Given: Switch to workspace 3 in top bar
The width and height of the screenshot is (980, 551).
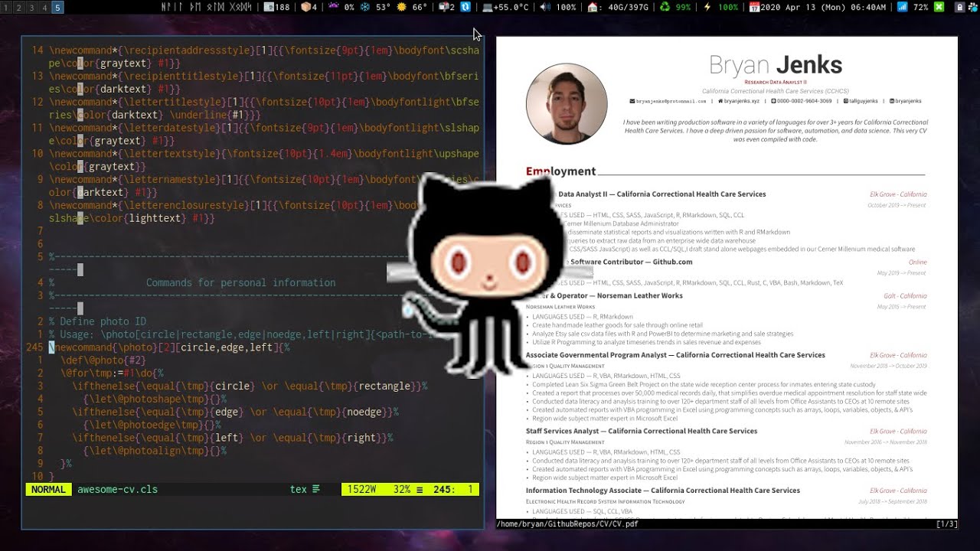Looking at the screenshot, I should (x=32, y=7).
